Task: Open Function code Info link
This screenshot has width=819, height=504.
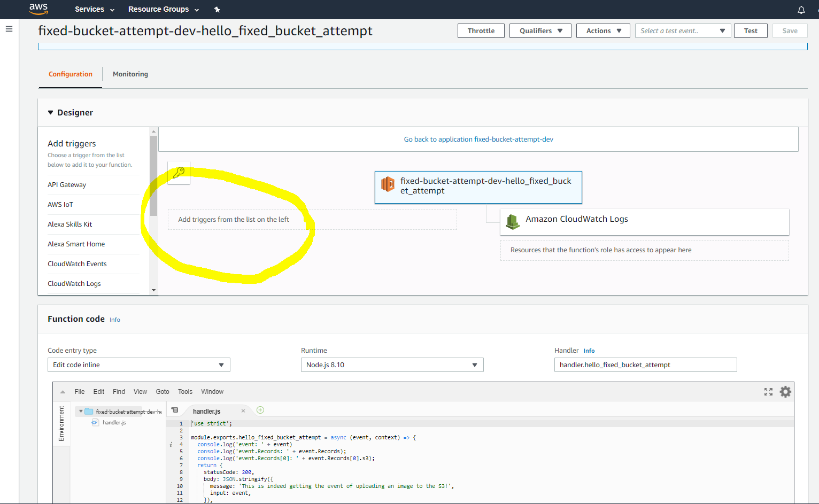Action: click(115, 320)
